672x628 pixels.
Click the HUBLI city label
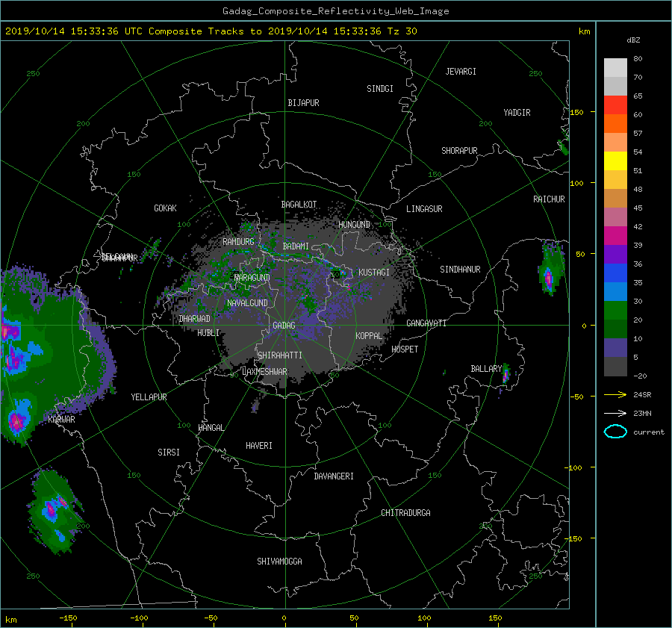click(208, 333)
